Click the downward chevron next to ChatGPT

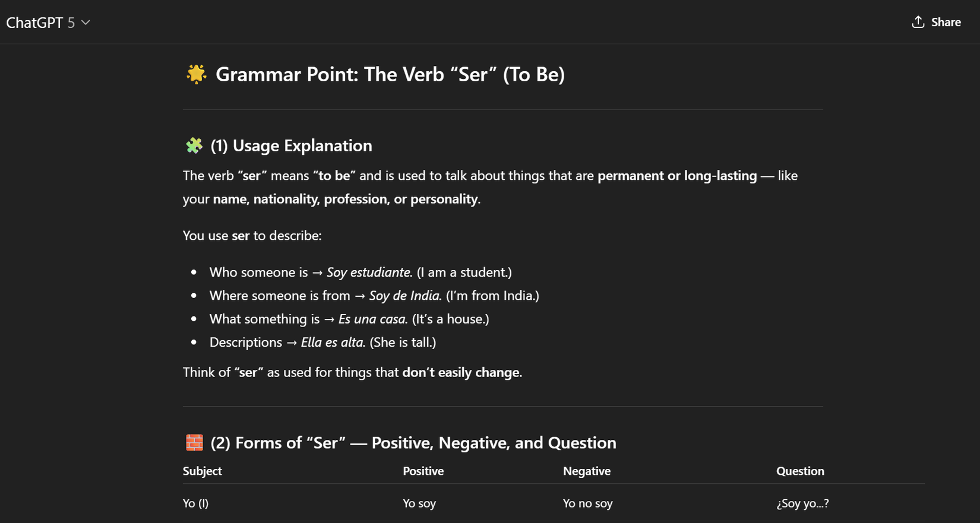coord(85,23)
